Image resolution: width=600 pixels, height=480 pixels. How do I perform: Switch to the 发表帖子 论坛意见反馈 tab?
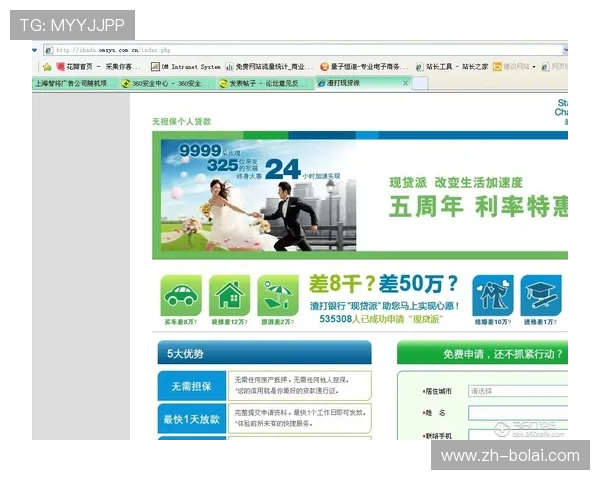click(x=265, y=83)
